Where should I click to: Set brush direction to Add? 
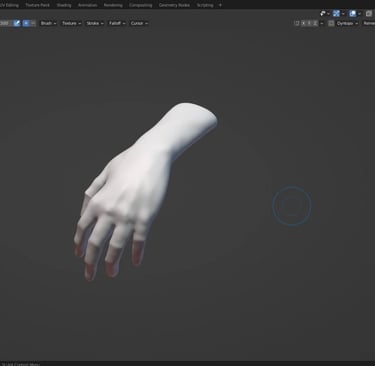26,23
